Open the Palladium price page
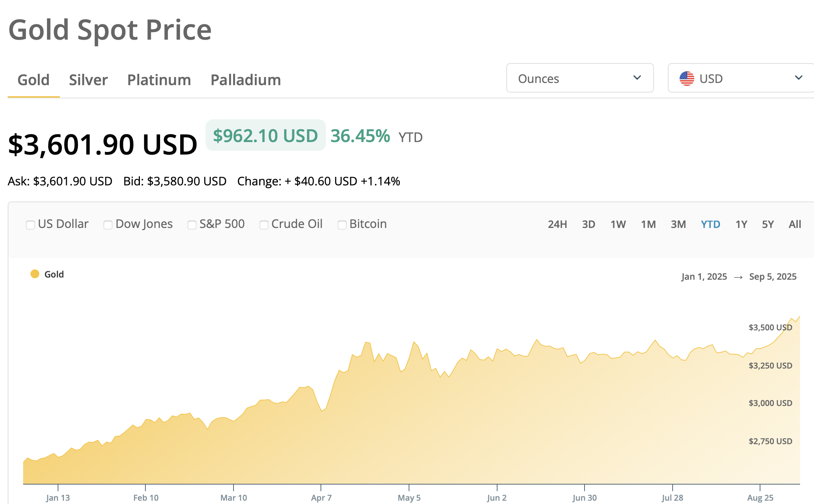This screenshot has width=814, height=504. click(x=246, y=80)
